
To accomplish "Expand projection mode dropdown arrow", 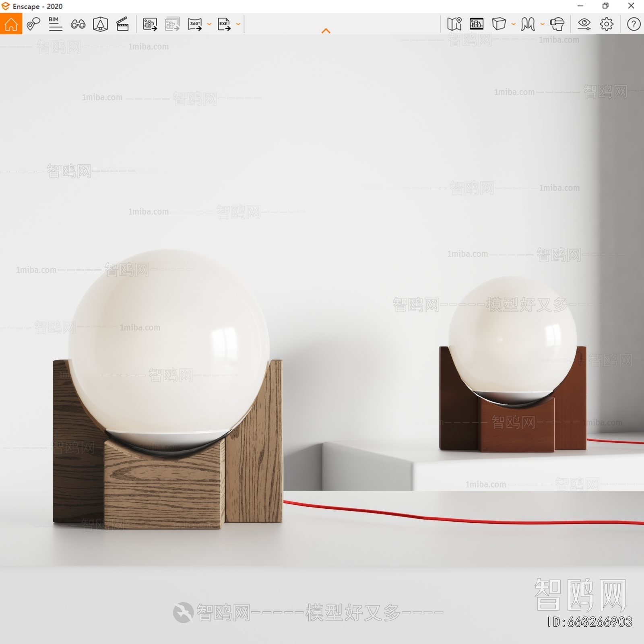I will pos(514,24).
